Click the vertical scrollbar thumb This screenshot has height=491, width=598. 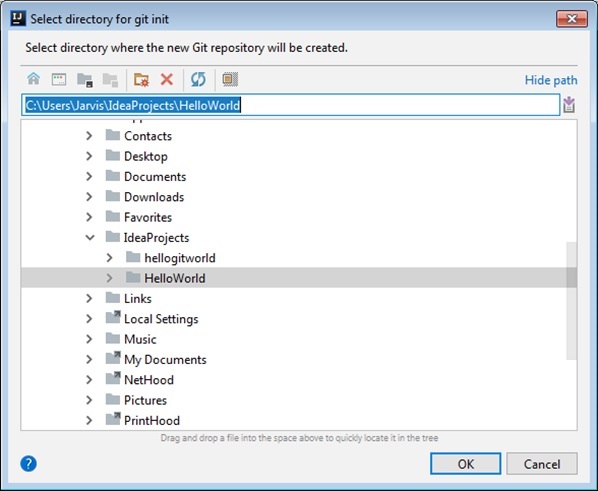pos(571,301)
